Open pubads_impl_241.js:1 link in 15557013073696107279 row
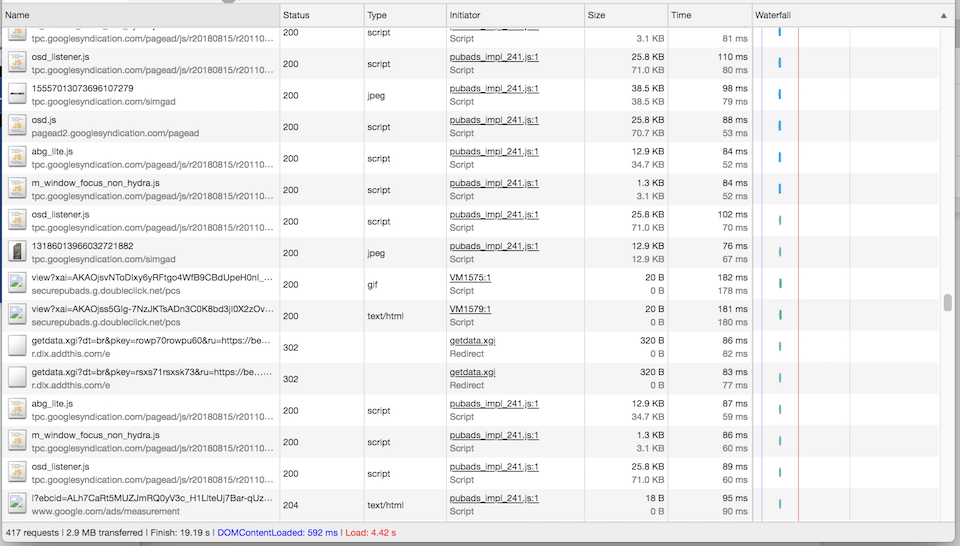Image resolution: width=960 pixels, height=546 pixels. (494, 88)
